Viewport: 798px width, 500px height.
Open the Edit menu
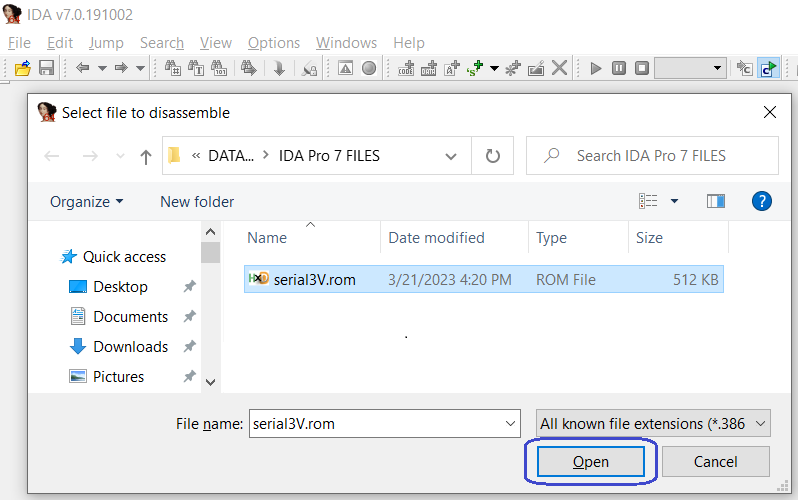[x=60, y=43]
